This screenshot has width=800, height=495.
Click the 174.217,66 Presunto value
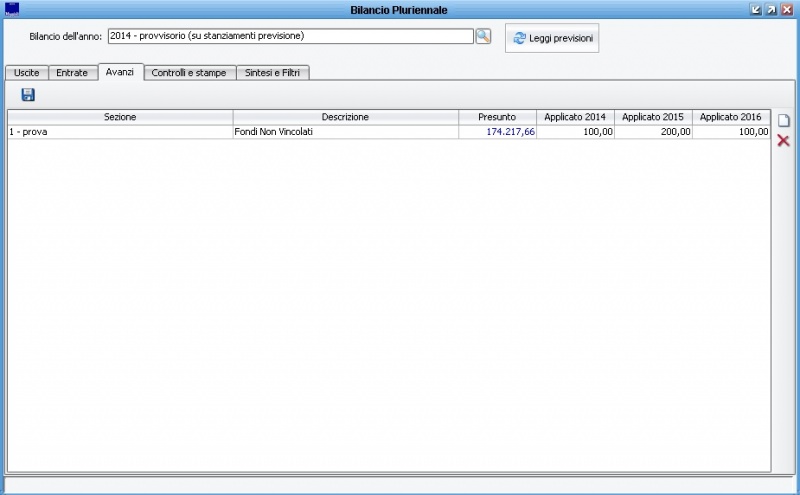pyautogui.click(x=497, y=132)
